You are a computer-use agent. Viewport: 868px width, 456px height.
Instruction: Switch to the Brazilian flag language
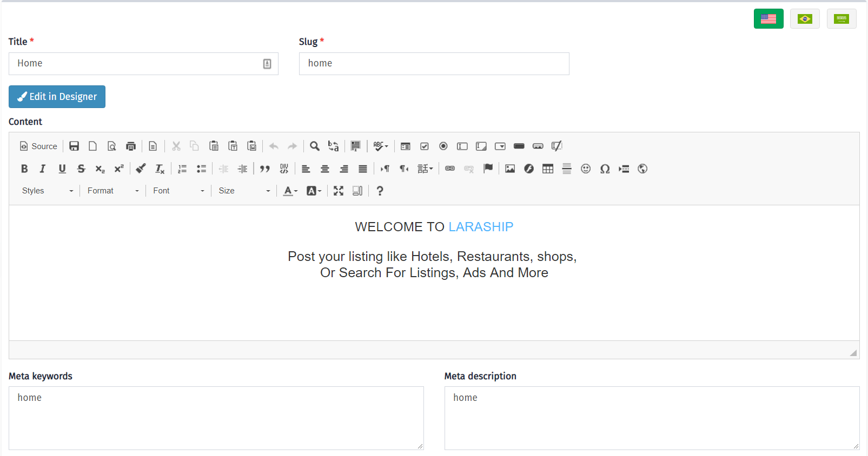click(805, 19)
